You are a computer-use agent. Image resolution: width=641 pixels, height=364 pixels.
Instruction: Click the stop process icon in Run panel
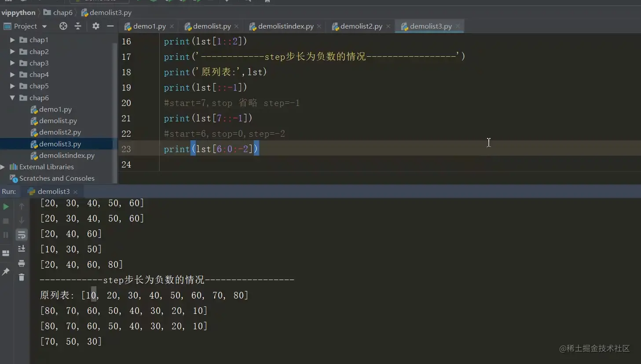tap(6, 221)
